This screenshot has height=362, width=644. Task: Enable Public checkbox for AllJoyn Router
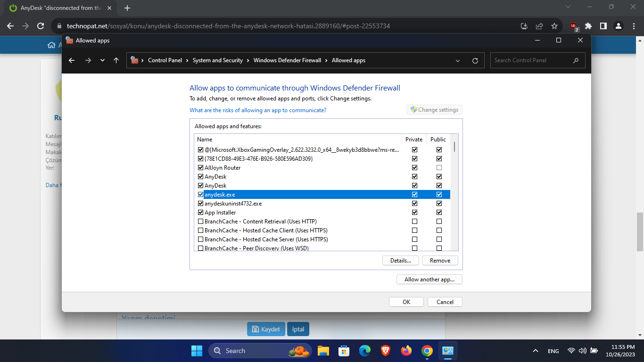click(439, 168)
